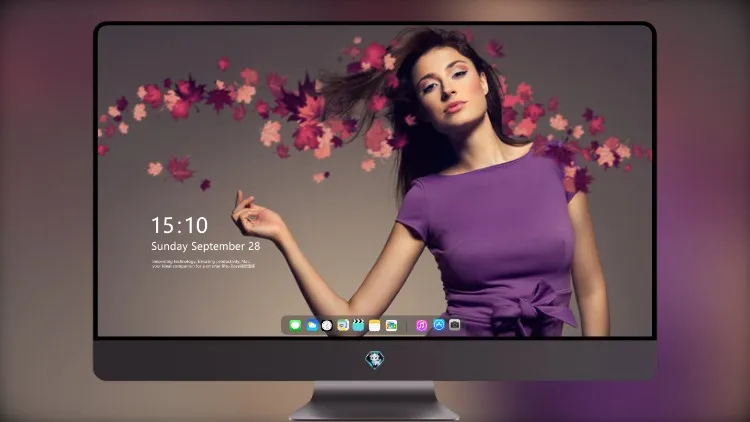Click the 15:10 clock widget
The image size is (750, 422).
pos(179,225)
